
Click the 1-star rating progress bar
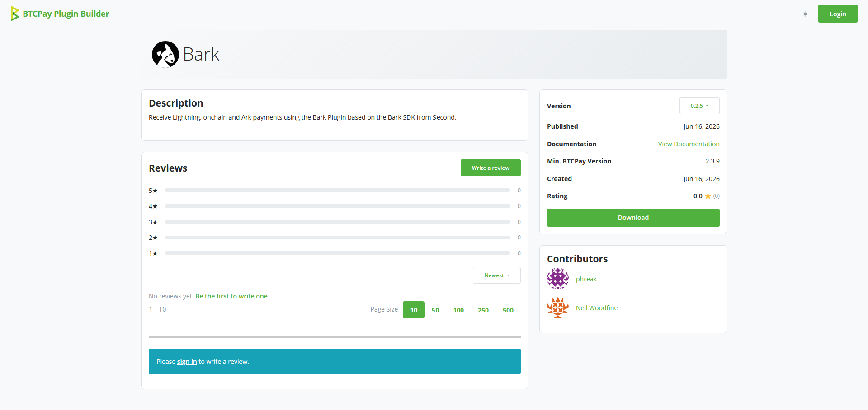337,253
